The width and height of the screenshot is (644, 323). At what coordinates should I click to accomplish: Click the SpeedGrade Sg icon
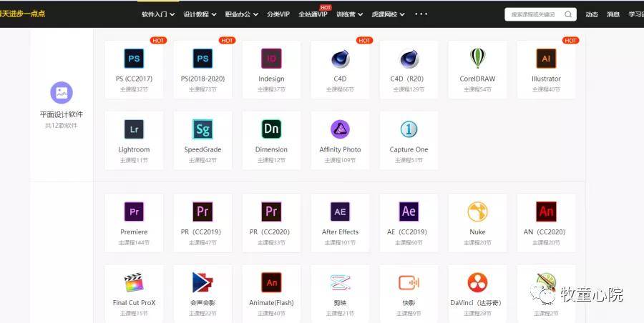(x=203, y=129)
